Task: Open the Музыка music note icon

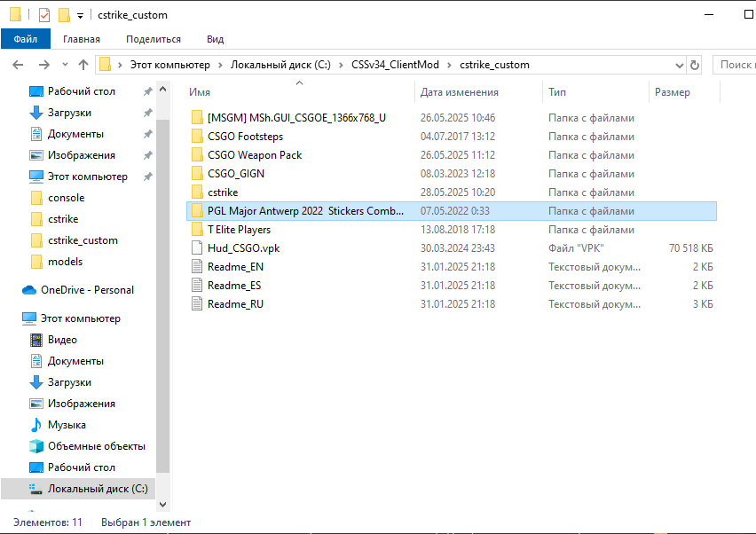Action: (36, 425)
